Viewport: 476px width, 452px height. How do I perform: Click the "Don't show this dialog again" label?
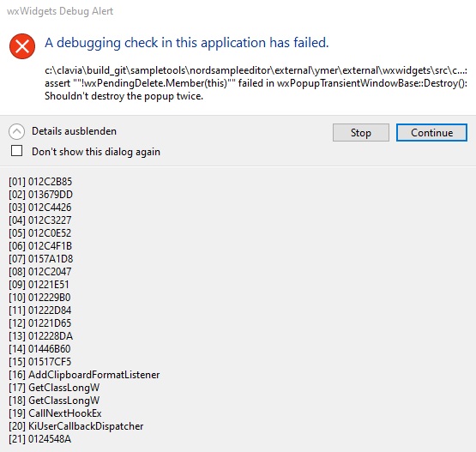96,152
